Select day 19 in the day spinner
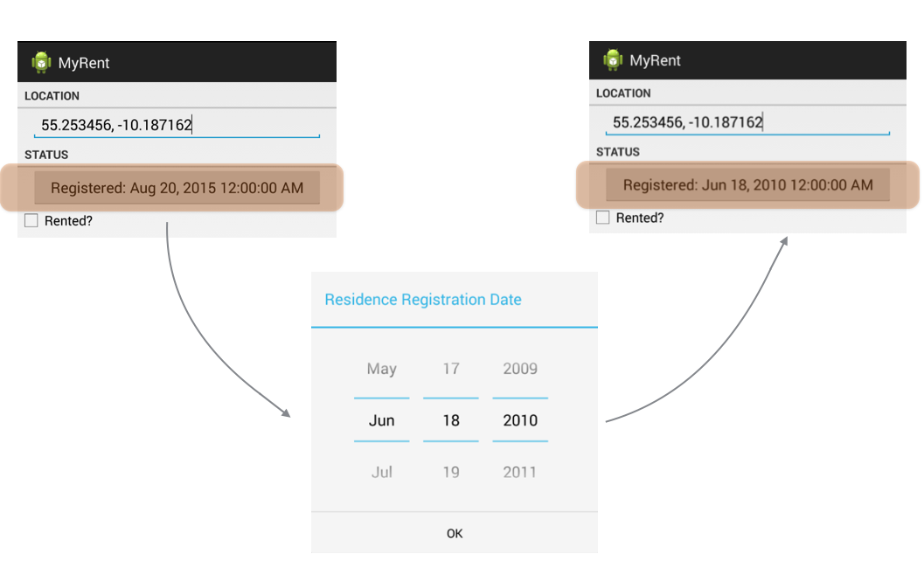This screenshot has width=924, height=561. (450, 472)
